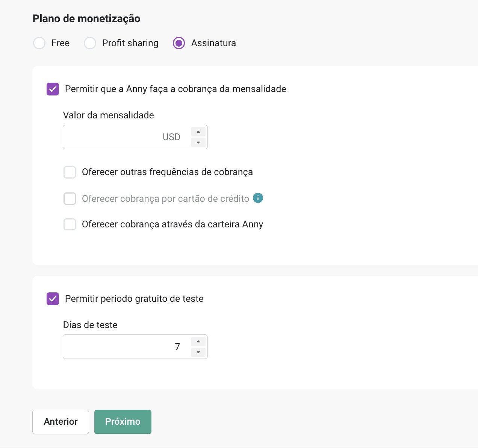Select the Free plan radio button
Screen dimensions: 478x448
click(39, 43)
